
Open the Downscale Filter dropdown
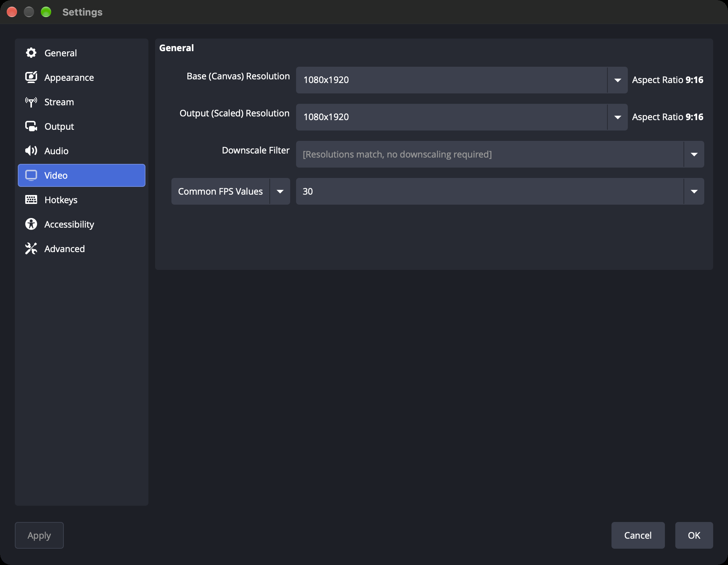click(x=500, y=154)
